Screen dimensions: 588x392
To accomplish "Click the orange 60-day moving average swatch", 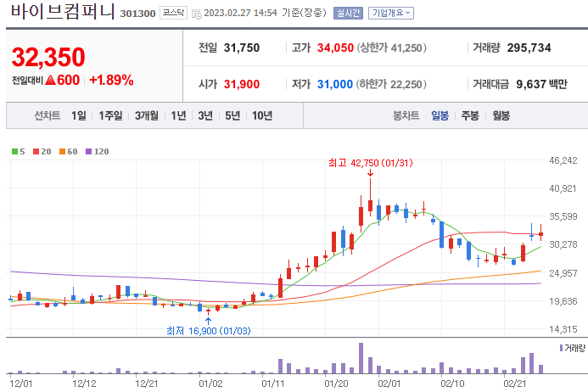I will [62, 152].
